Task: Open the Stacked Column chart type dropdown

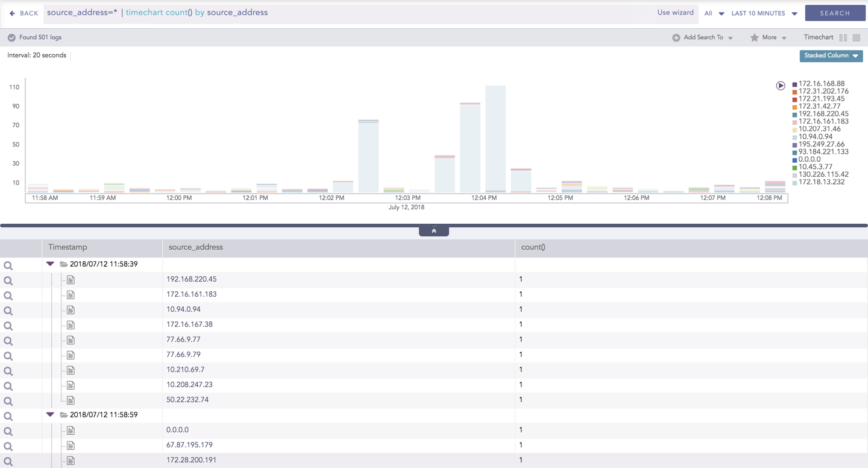Action: click(831, 55)
